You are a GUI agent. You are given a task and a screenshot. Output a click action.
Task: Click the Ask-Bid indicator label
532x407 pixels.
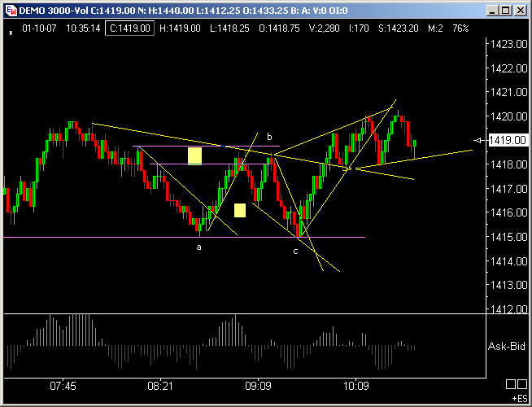[507, 346]
